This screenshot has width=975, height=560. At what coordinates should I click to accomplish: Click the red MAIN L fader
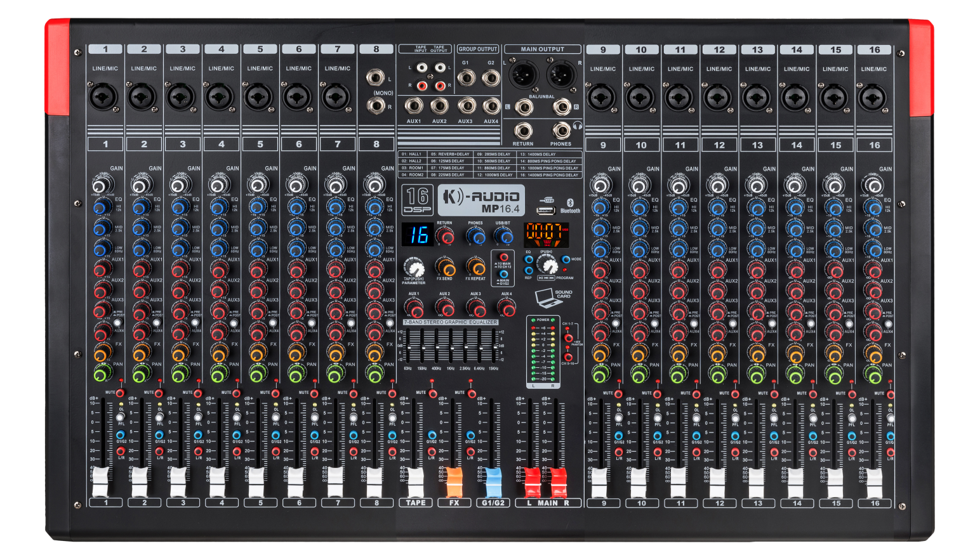pos(532,482)
